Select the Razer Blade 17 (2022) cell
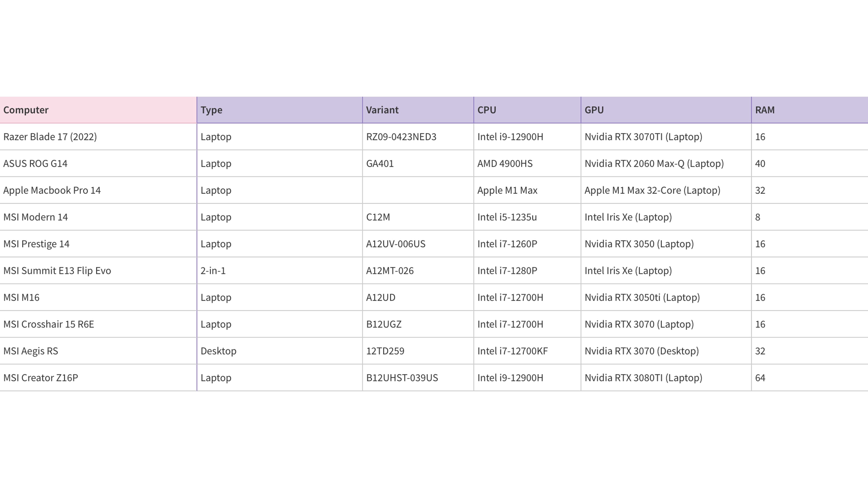This screenshot has height=488, width=868. [98, 137]
